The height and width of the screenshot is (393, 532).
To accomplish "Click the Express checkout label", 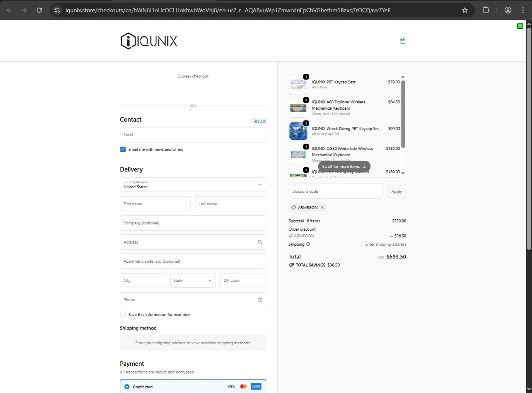I will pyautogui.click(x=193, y=76).
